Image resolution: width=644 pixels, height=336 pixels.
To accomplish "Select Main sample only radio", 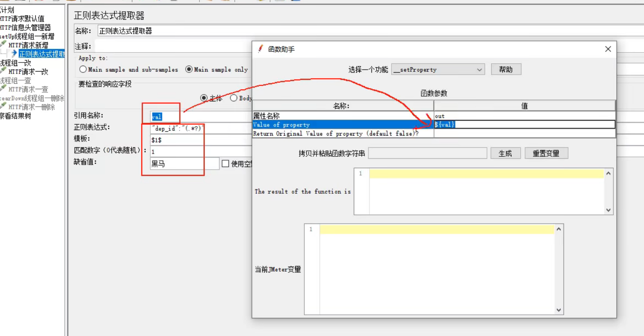I will (x=189, y=69).
